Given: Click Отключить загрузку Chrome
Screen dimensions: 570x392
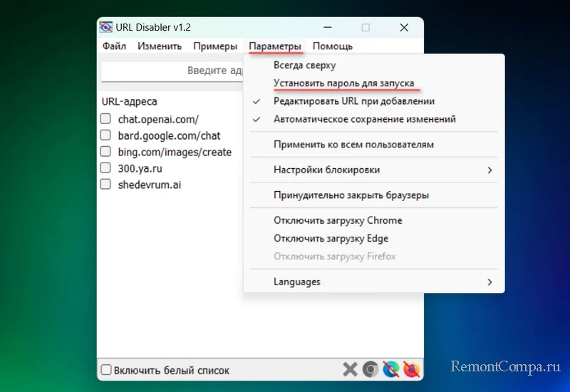Looking at the screenshot, I should [x=338, y=220].
